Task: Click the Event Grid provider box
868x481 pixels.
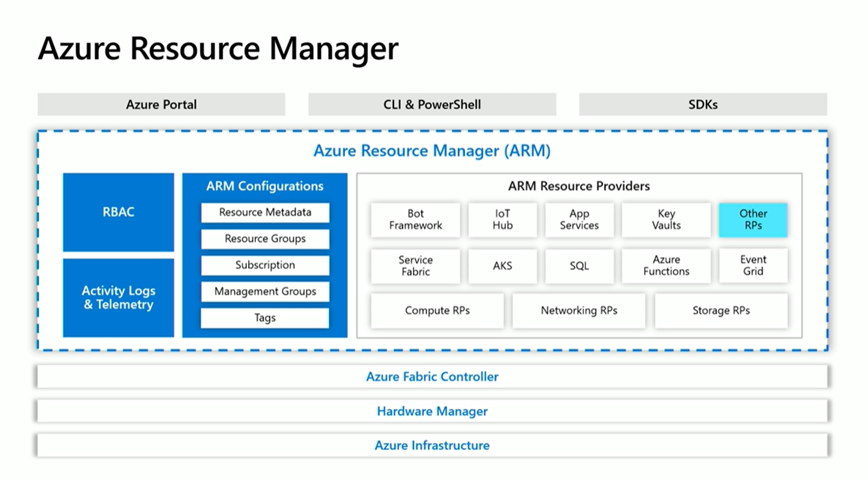Action: [753, 266]
